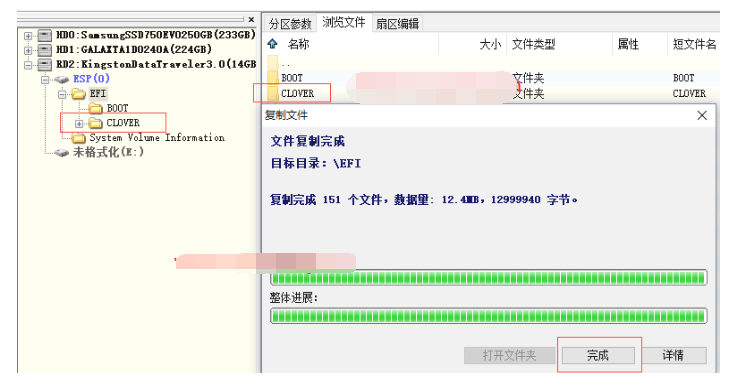Sort by the 文件类型 column header
The width and height of the screenshot is (735, 386).
[533, 44]
